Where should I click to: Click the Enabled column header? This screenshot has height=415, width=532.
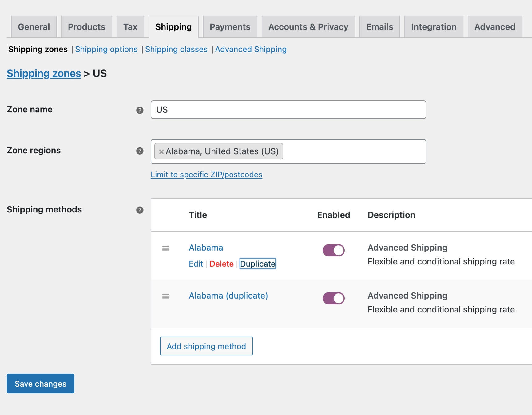click(x=333, y=215)
